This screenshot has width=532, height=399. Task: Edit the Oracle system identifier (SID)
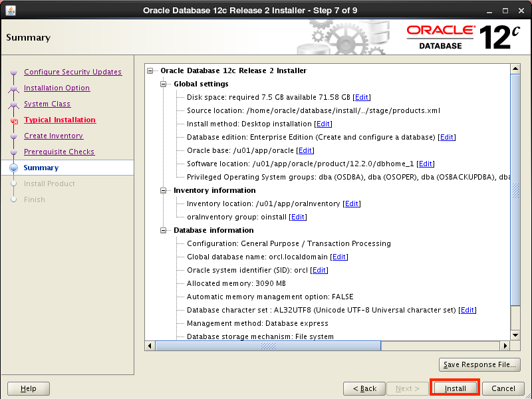coord(319,270)
